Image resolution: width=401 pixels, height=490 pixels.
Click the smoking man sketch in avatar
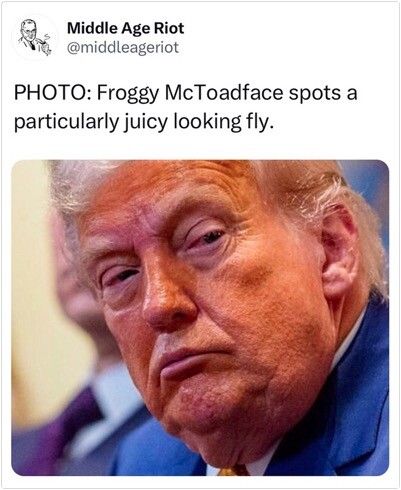coord(34,38)
